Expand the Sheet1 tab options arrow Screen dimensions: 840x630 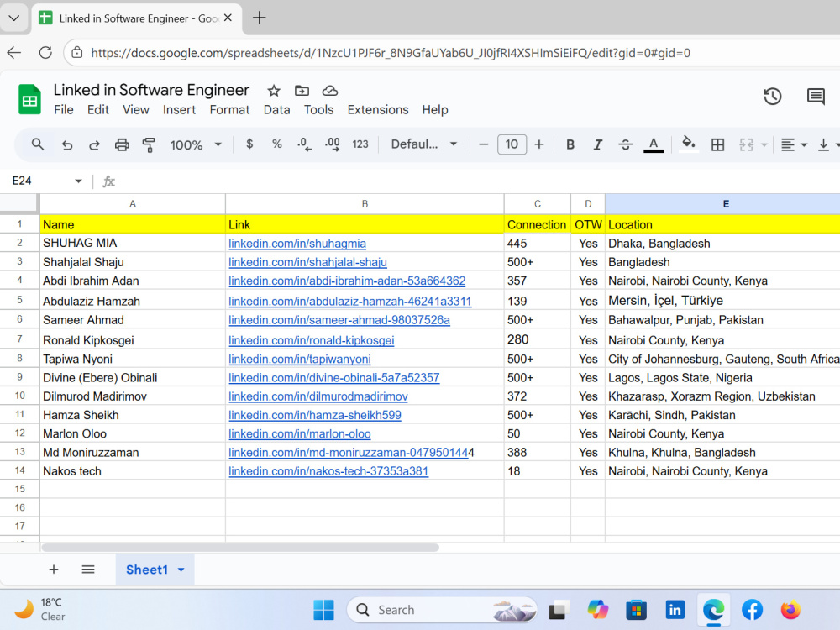click(181, 570)
